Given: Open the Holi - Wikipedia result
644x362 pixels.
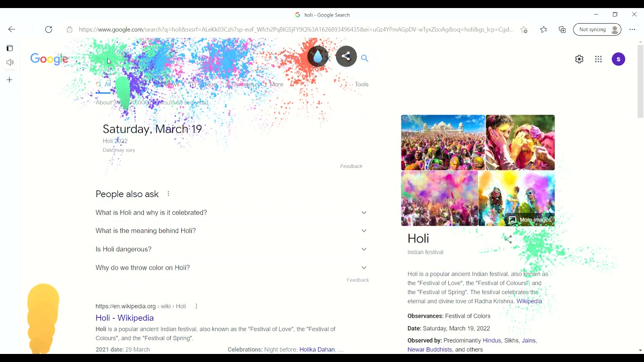Looking at the screenshot, I should (125, 318).
